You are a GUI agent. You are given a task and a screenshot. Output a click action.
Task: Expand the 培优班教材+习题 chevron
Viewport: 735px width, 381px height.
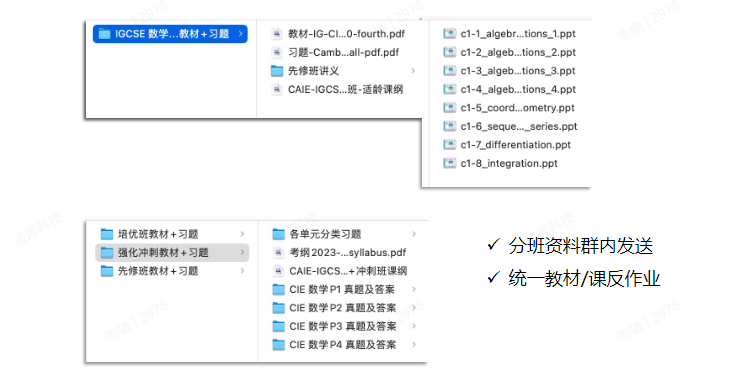(242, 234)
